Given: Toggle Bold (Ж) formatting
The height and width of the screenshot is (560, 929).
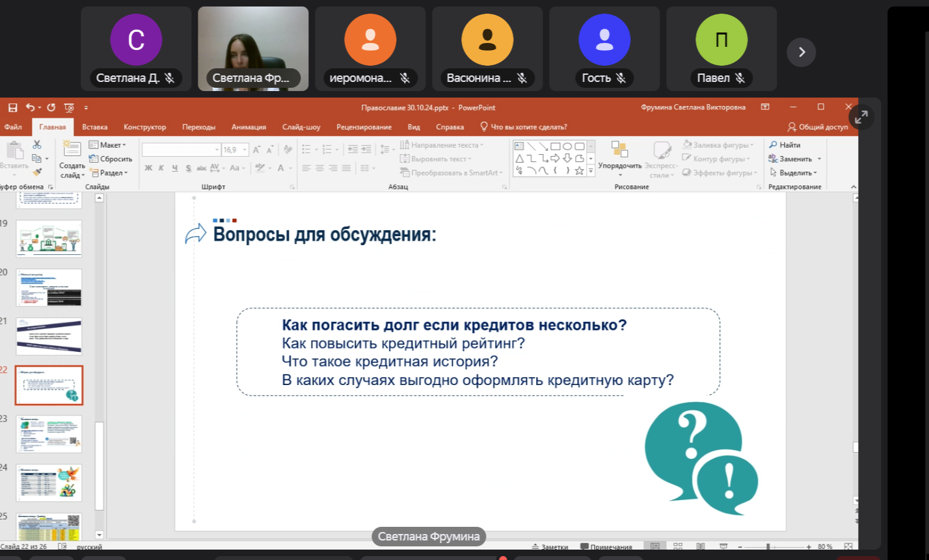Looking at the screenshot, I should 148,168.
